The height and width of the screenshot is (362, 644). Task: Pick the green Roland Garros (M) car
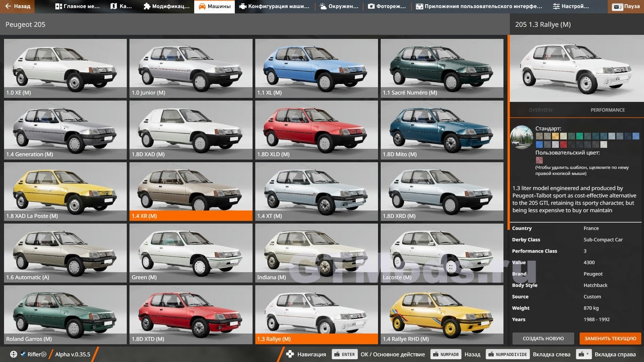tap(66, 314)
